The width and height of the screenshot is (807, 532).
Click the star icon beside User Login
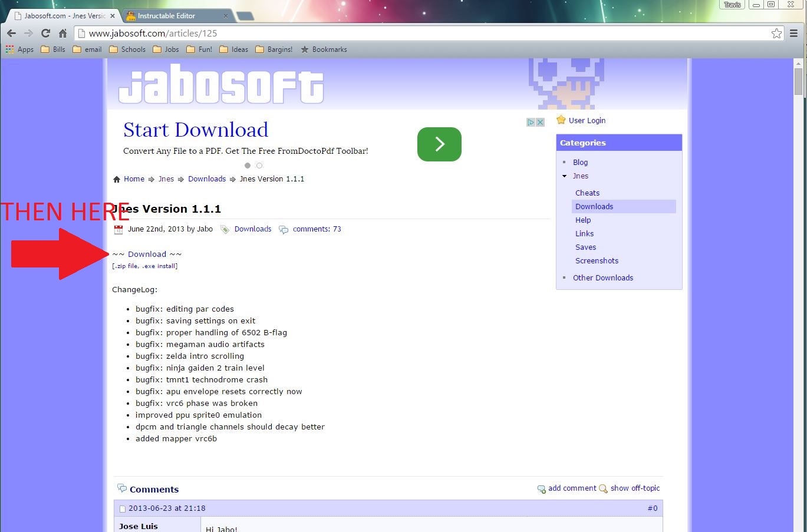561,120
